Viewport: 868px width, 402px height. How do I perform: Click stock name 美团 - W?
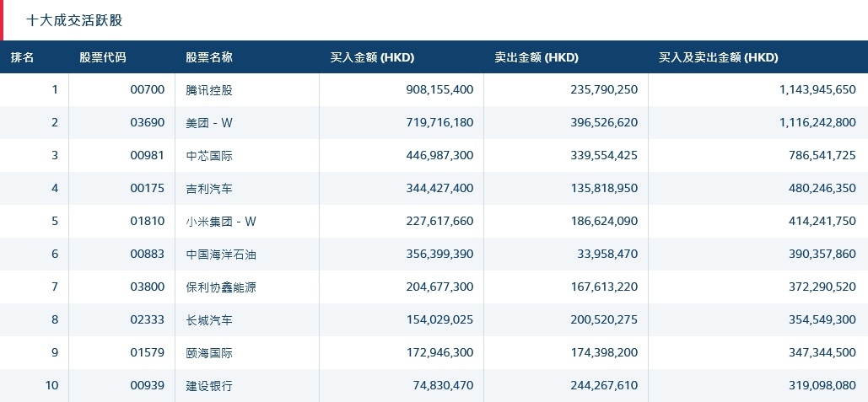click(x=209, y=123)
